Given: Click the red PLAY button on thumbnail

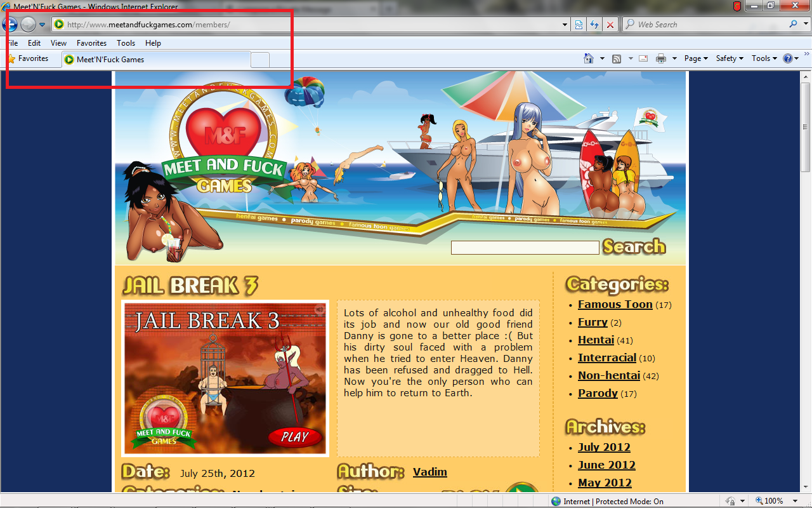Looking at the screenshot, I should click(x=295, y=437).
